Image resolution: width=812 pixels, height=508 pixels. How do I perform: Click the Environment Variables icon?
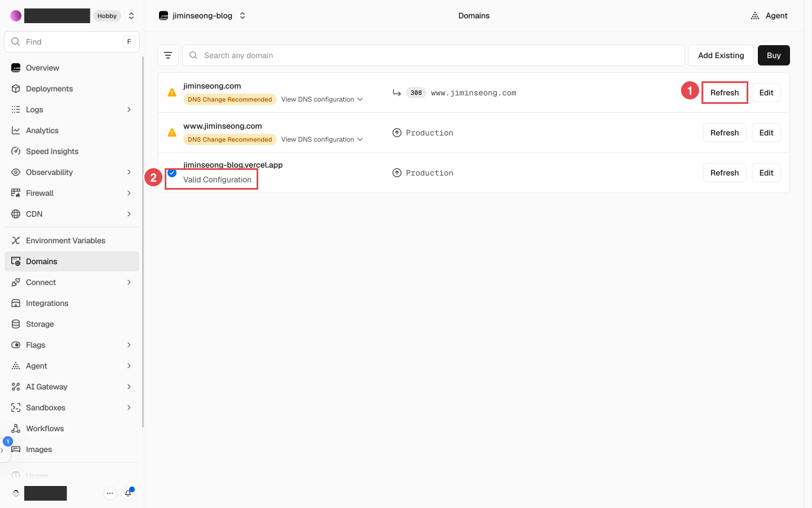click(16, 240)
